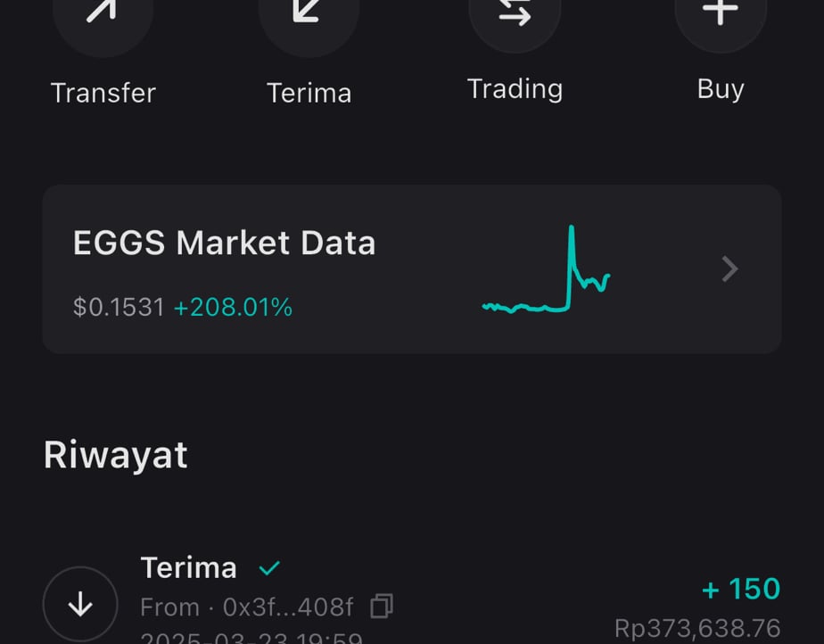This screenshot has width=824, height=644.
Task: Open the Terima transaction title in history
Action: (189, 568)
